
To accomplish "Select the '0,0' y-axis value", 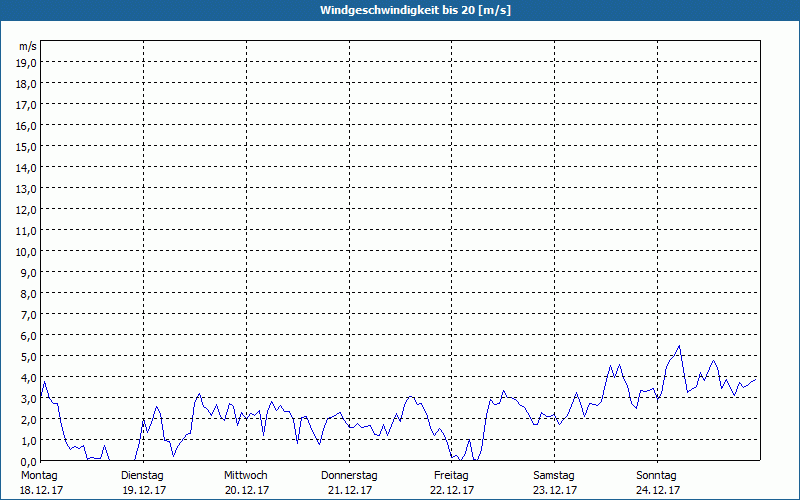I will (29, 462).
